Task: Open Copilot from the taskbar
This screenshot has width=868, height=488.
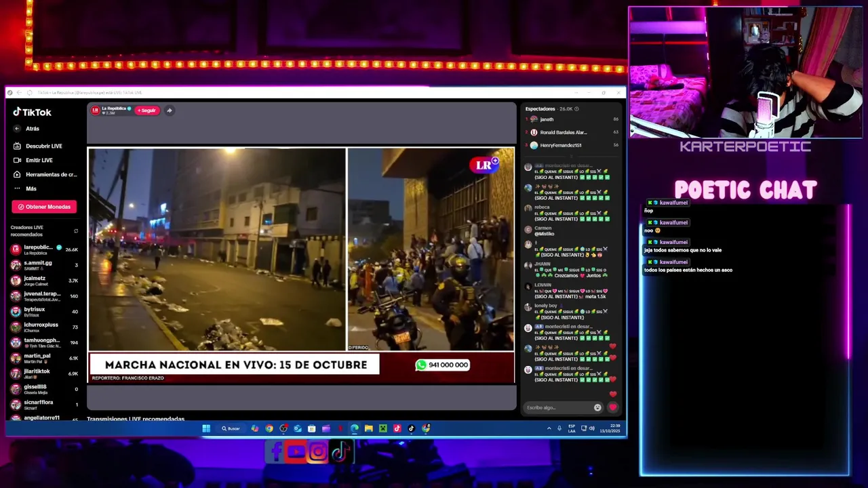Action: point(254,428)
